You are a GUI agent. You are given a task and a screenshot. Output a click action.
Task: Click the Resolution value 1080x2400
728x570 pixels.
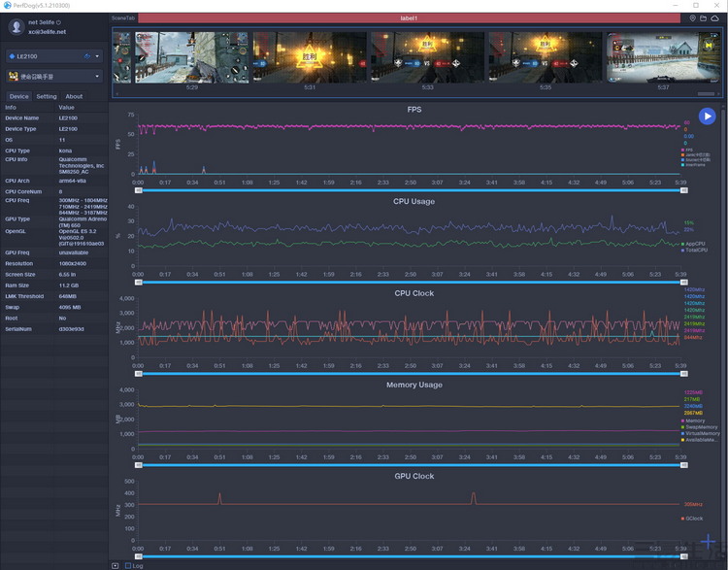(x=73, y=263)
